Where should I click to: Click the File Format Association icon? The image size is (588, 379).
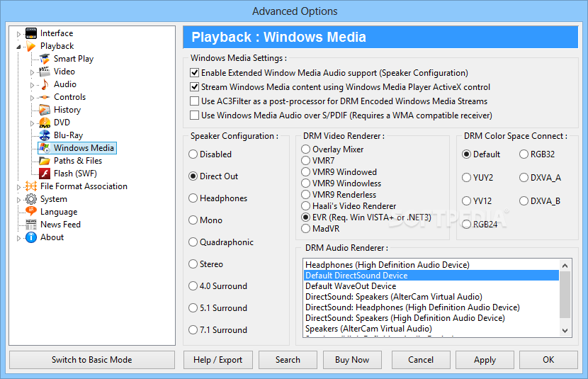(x=31, y=186)
